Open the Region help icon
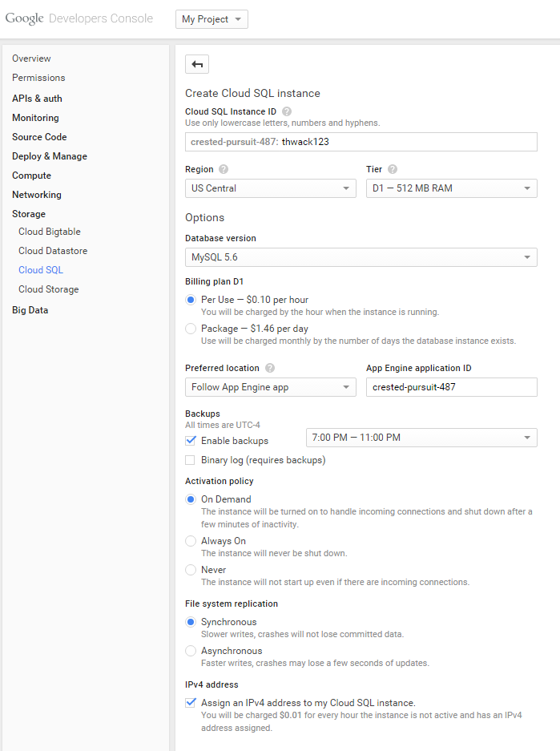 [x=224, y=169]
